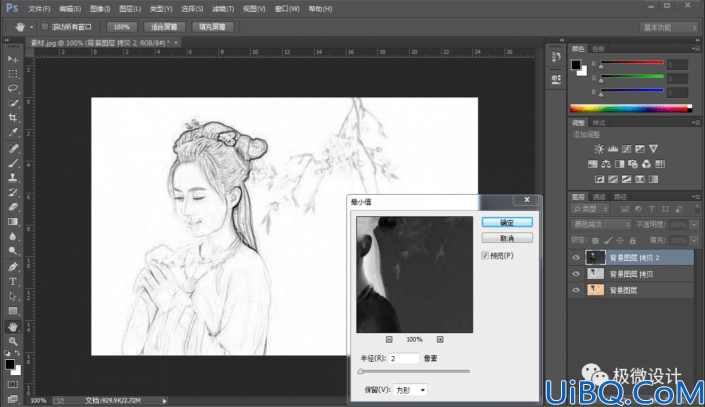Open the 颜色减淡 blend mode dropdown
The height and width of the screenshot is (407, 705).
(x=601, y=224)
